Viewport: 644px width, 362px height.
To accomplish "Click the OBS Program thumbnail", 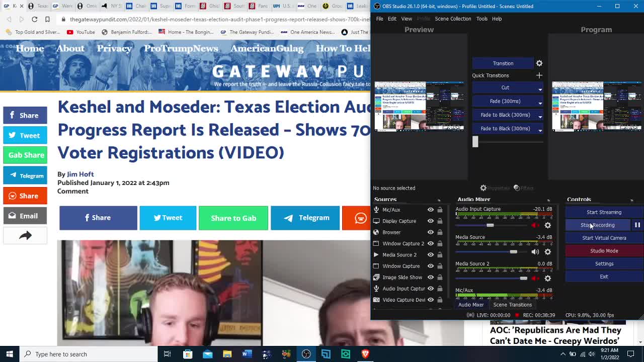I will point(596,106).
